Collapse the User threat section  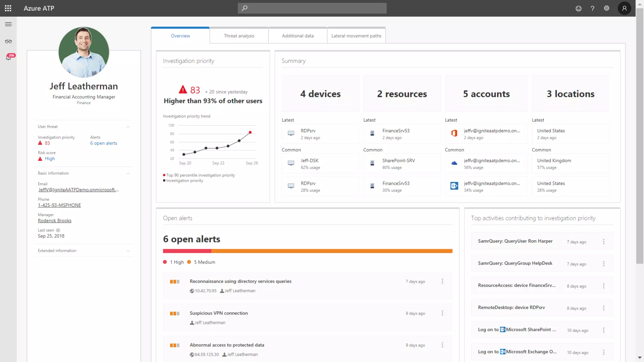point(128,127)
